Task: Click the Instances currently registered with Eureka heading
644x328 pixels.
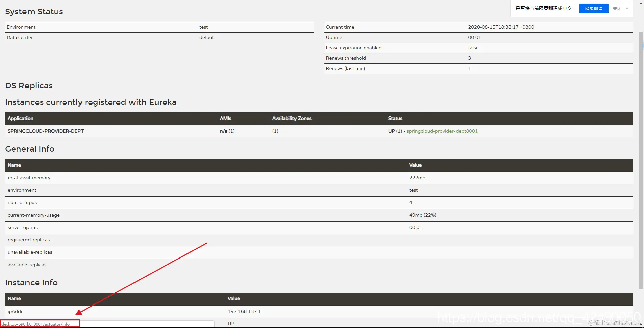Action: (91, 102)
